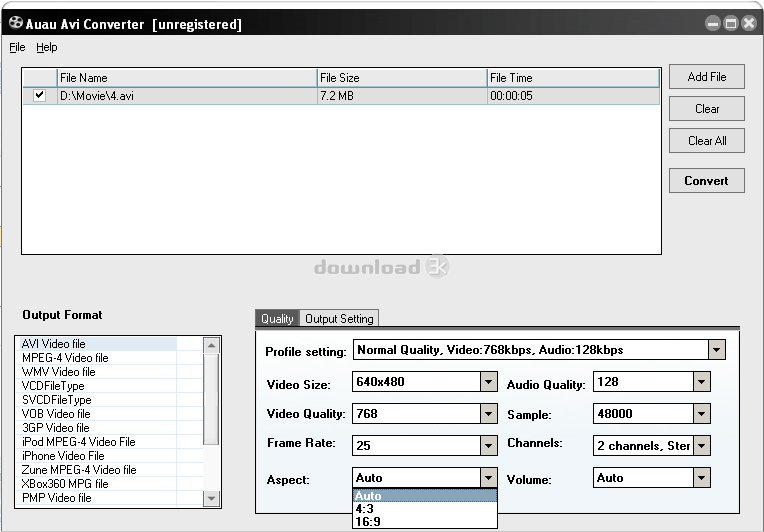Select 3GP Video file output format

click(x=96, y=428)
